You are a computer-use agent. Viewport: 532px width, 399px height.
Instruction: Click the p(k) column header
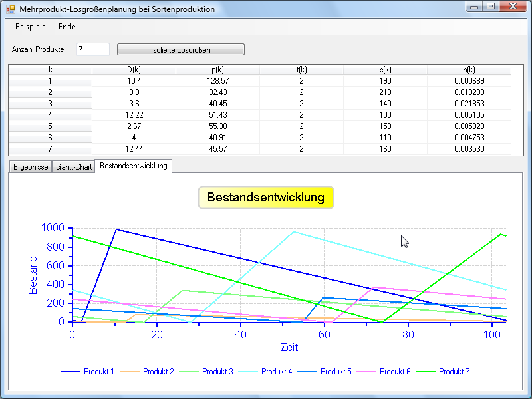(x=217, y=70)
